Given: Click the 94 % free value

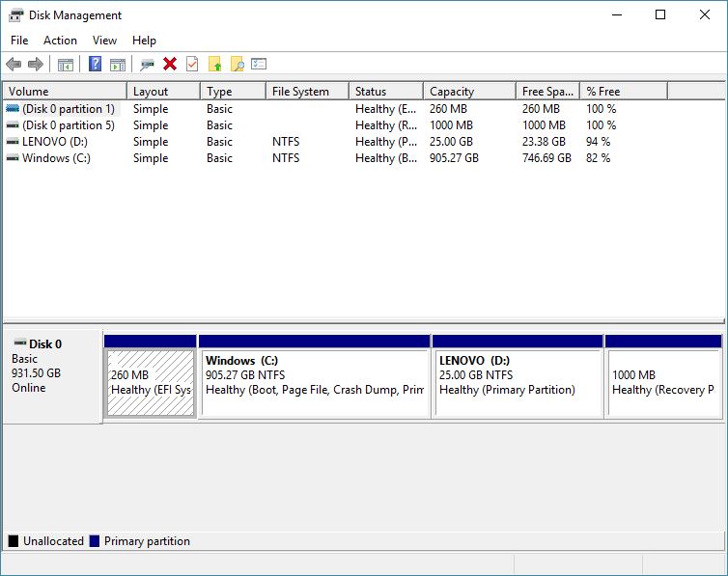Looking at the screenshot, I should (598, 142).
